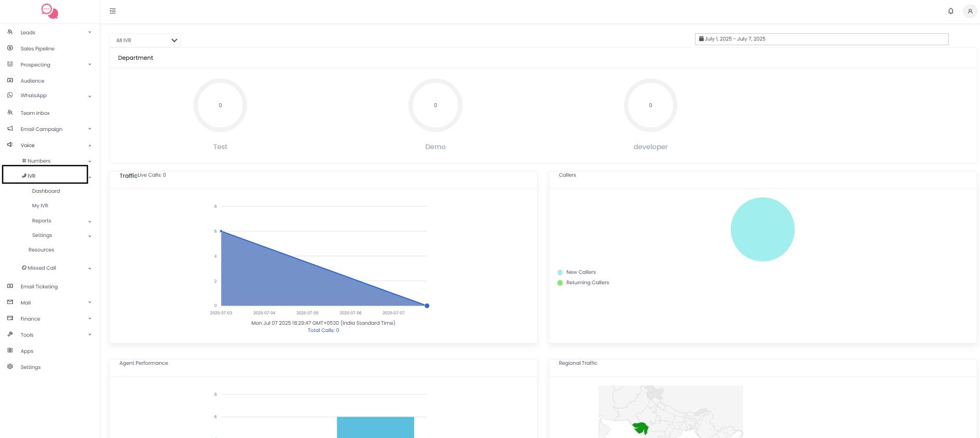
Task: Open the Missed Call submenu item
Action: pyautogui.click(x=39, y=268)
